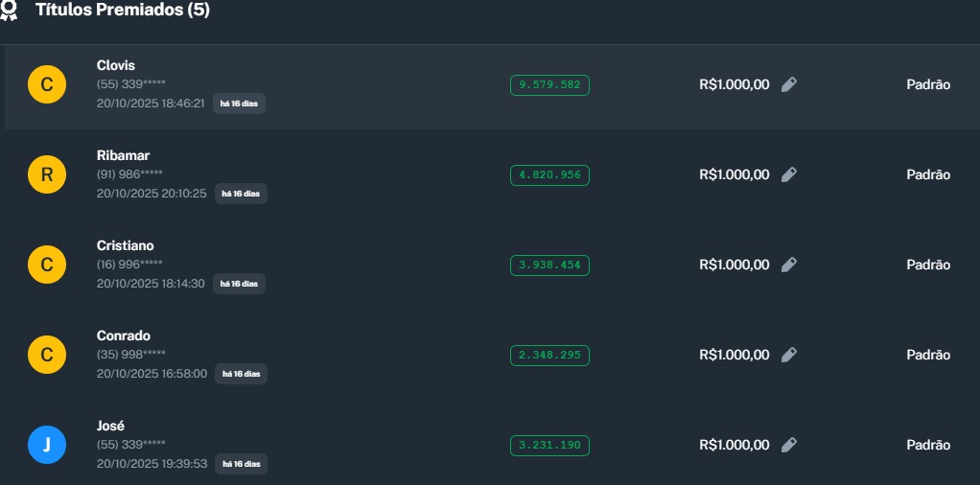Select ticket number 4.820.956

[549, 174]
